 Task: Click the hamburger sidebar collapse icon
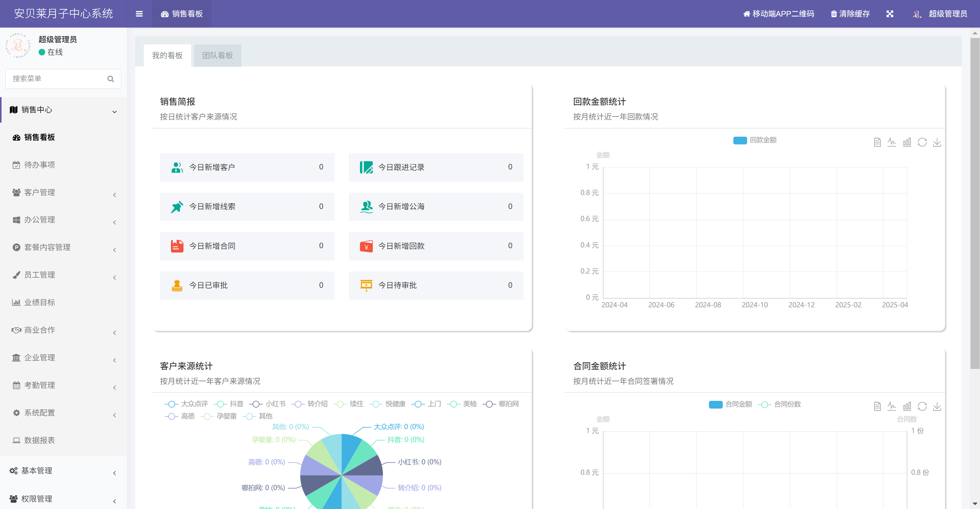(139, 14)
